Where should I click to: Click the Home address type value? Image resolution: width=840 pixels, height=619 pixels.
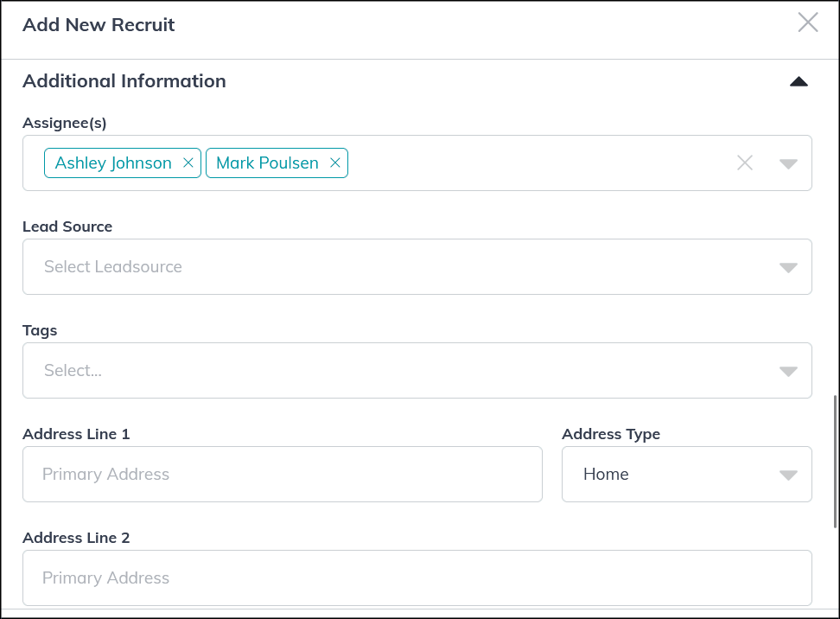point(606,474)
